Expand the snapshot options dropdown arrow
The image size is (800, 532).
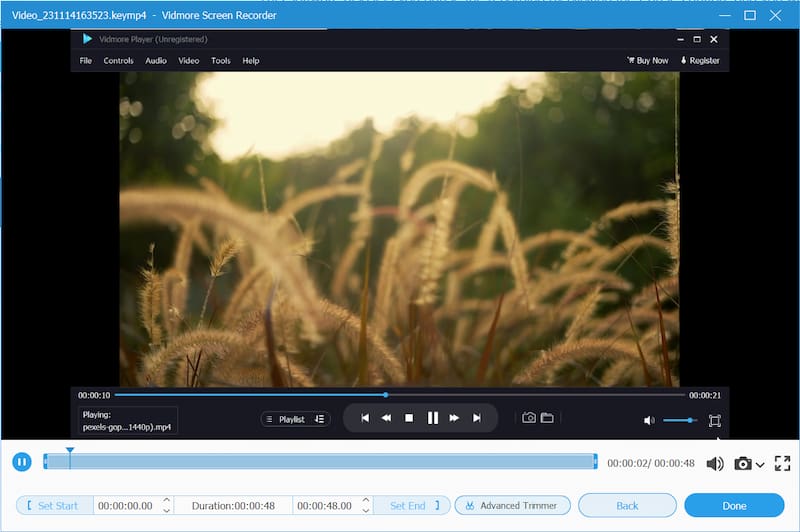point(760,465)
